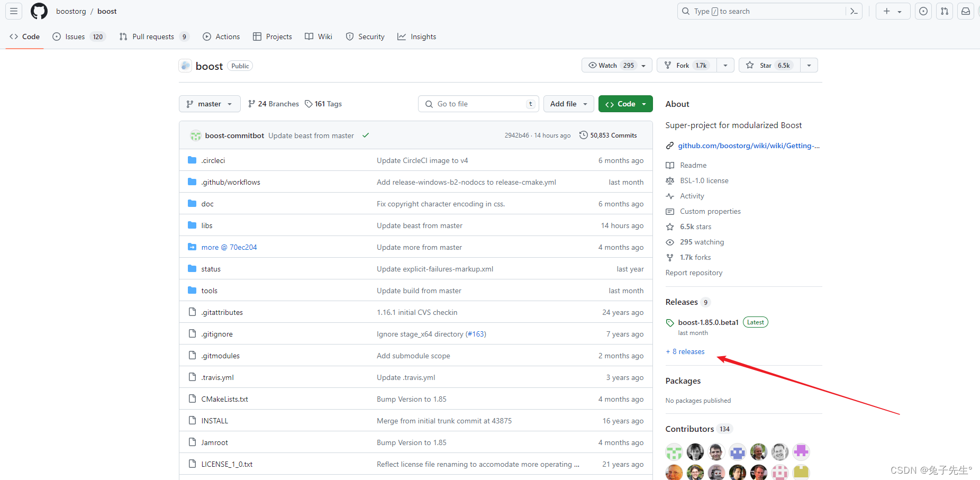
Task: Open the notifications inbox icon
Action: tap(966, 11)
